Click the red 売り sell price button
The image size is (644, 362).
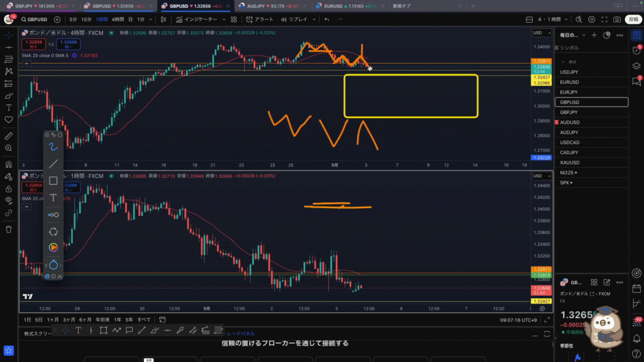(34, 44)
